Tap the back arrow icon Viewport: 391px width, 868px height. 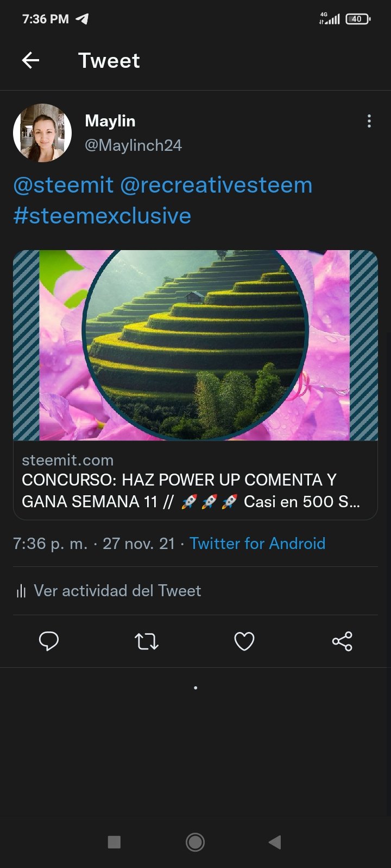pos(30,60)
